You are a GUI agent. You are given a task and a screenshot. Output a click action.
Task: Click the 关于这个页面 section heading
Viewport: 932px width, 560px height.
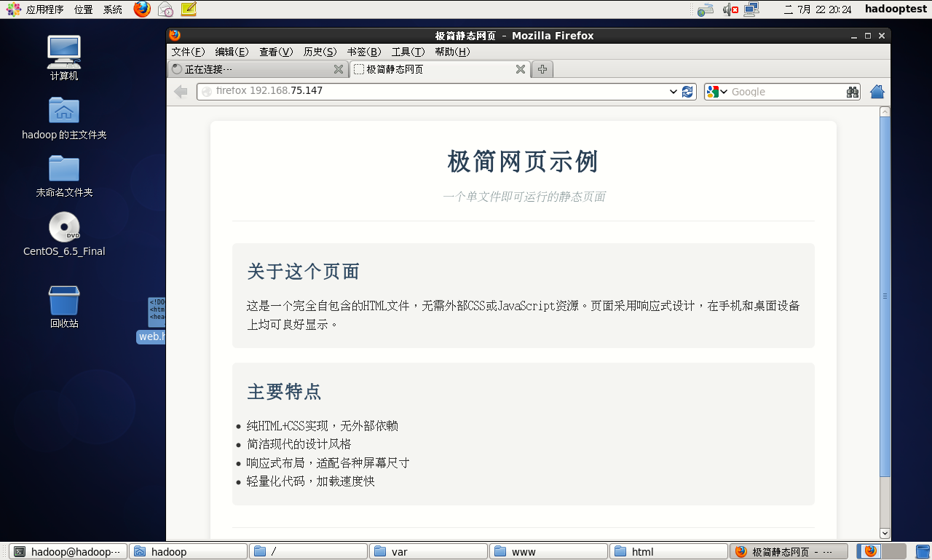(304, 272)
